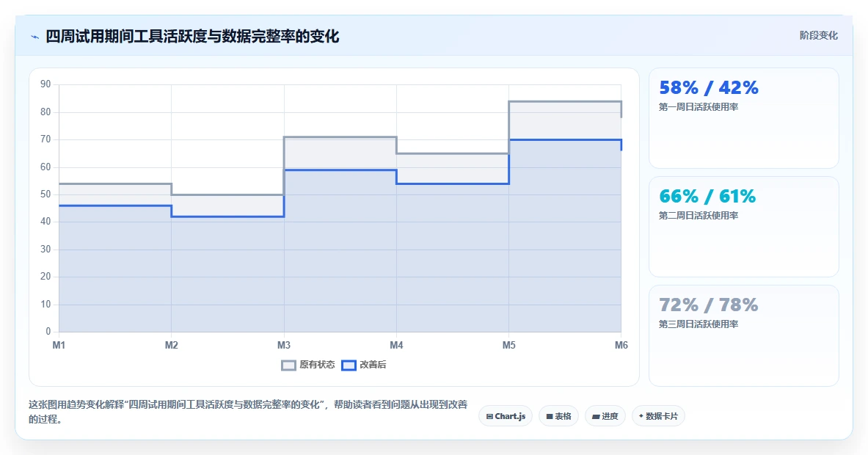The width and height of the screenshot is (868, 455).
Task: Click the trend icon beside the chart title
Action: tap(35, 37)
